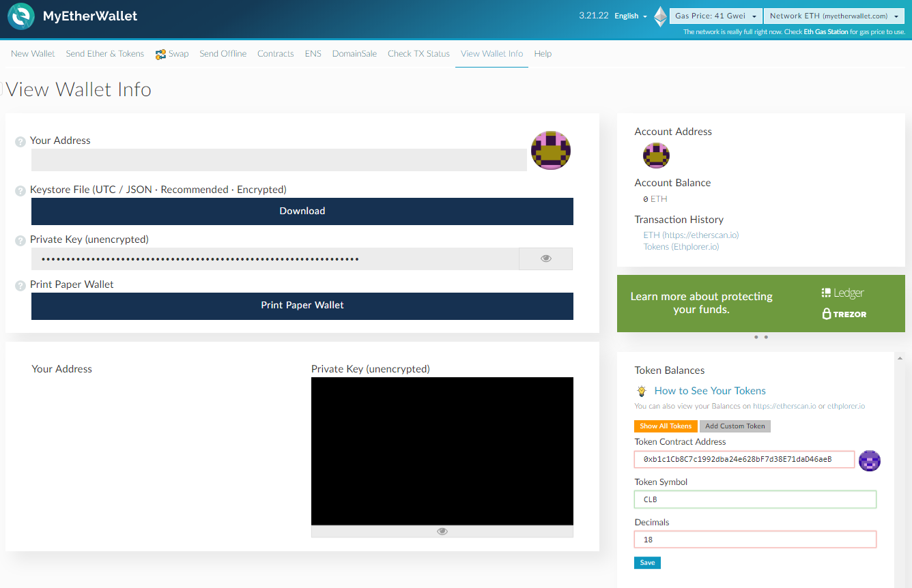Screen dimensions: 912x588
Task: Open the New Wallet tab
Action: pos(33,54)
